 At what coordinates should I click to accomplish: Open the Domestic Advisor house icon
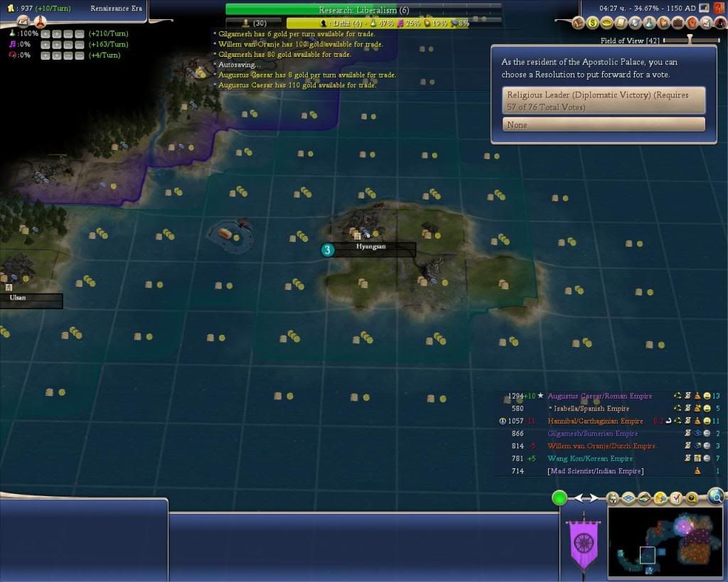[578, 23]
